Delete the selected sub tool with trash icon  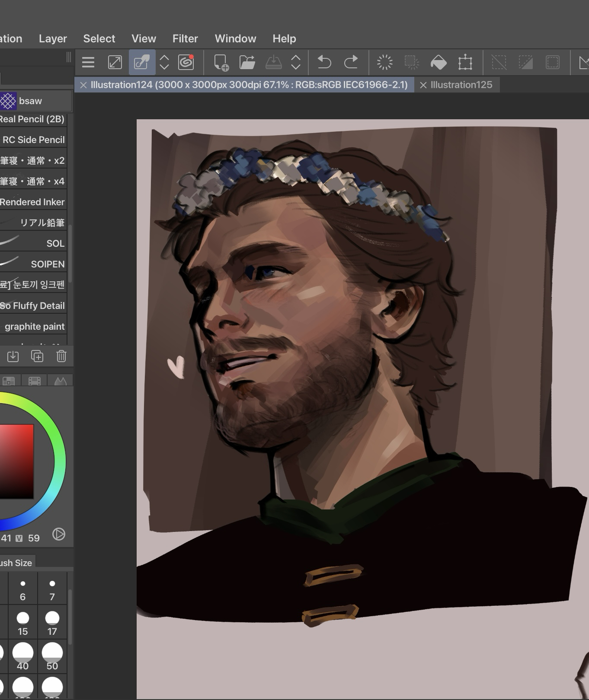pyautogui.click(x=61, y=356)
